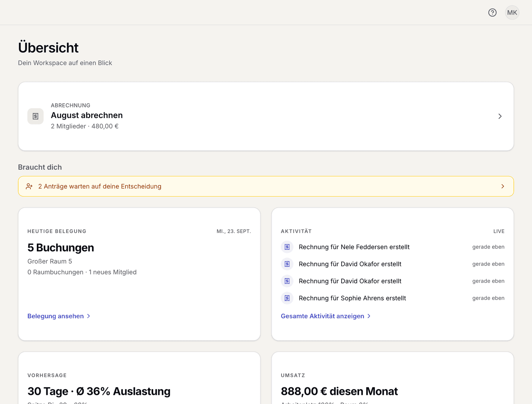Click Dein Workspace auf einen Blick subtitle

[x=65, y=63]
